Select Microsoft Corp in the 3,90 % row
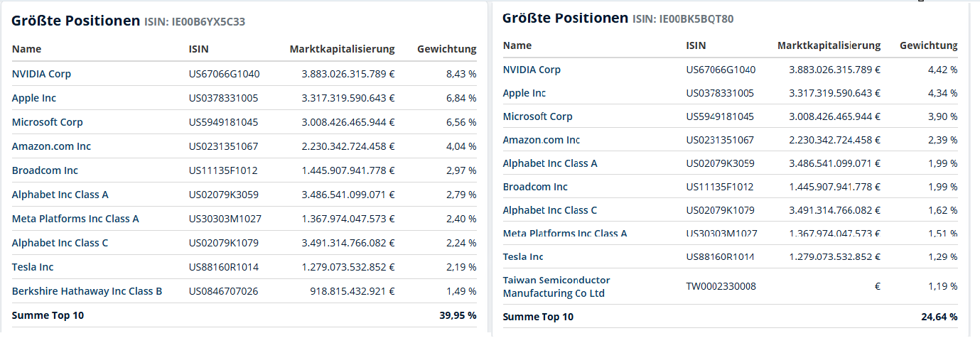 point(537,116)
